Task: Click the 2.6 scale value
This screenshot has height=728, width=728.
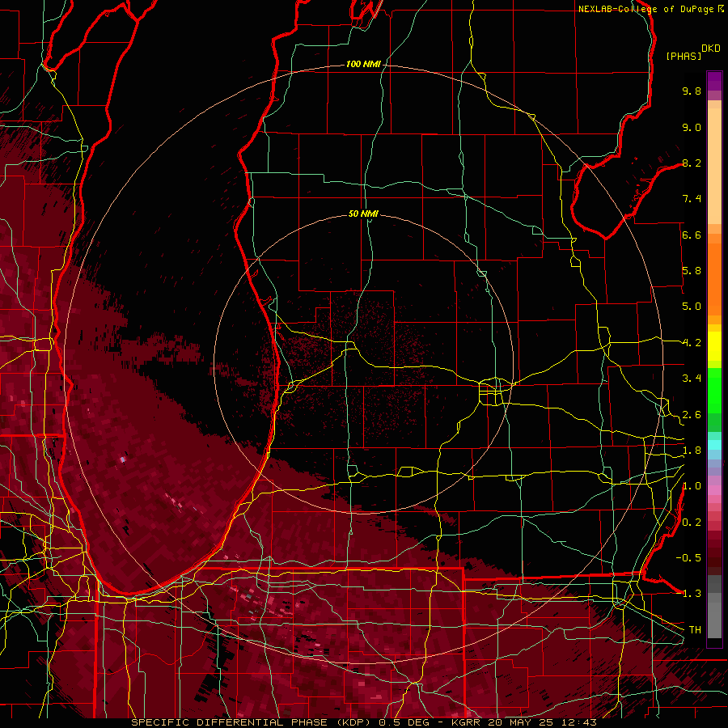Action: [x=692, y=415]
